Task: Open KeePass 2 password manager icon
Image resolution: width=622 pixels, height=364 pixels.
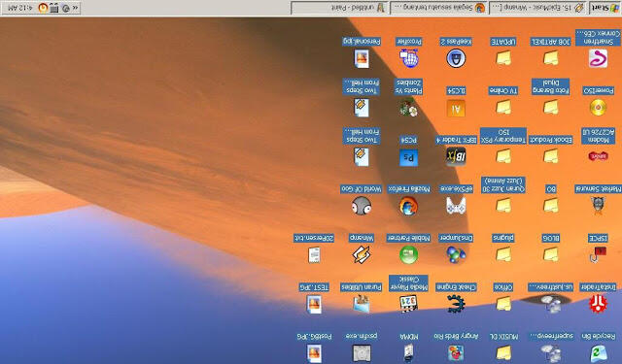Action: [456, 58]
